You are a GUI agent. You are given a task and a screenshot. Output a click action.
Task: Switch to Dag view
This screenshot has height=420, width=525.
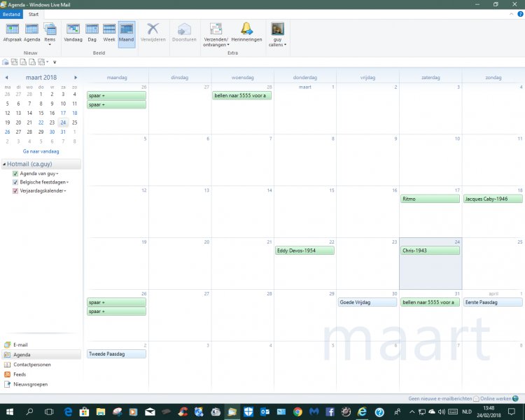92,33
